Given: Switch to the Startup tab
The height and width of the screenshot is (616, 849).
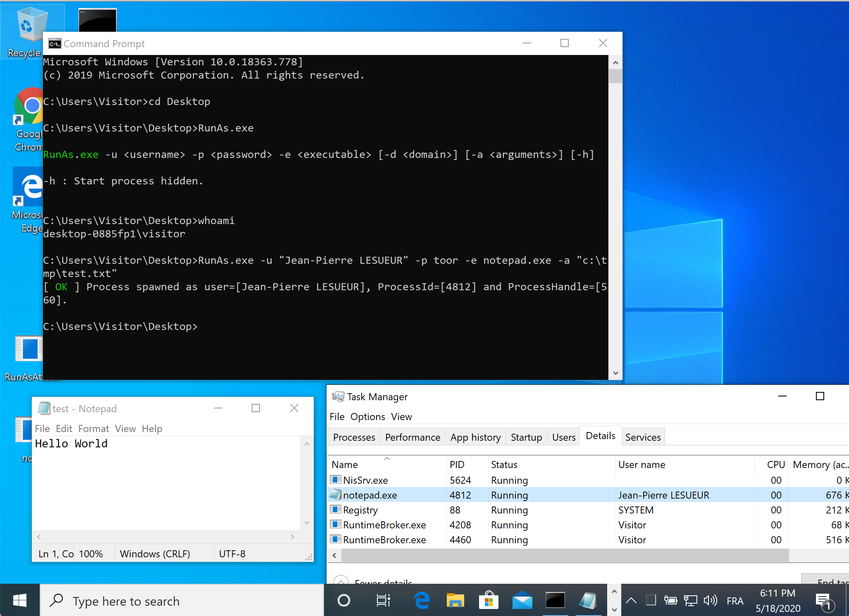Looking at the screenshot, I should [x=526, y=437].
